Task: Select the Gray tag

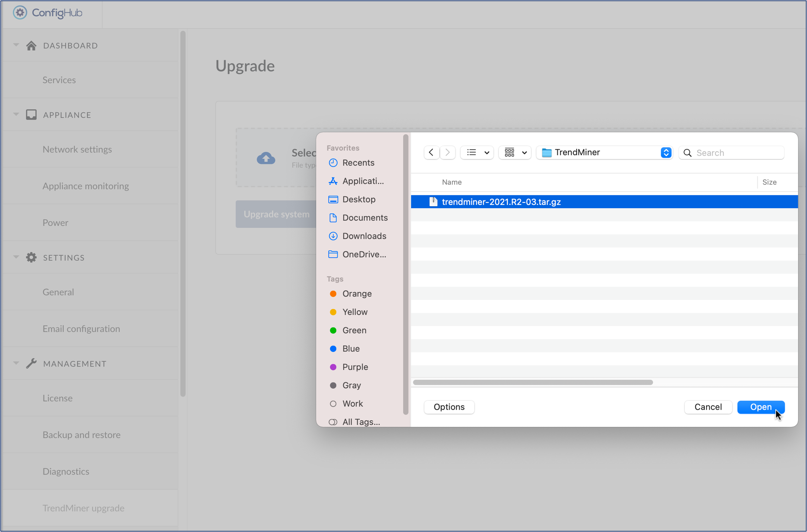Action: coord(345,385)
